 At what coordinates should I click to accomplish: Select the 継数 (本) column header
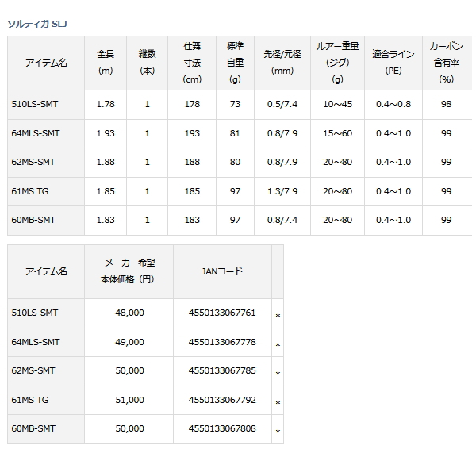(x=147, y=63)
